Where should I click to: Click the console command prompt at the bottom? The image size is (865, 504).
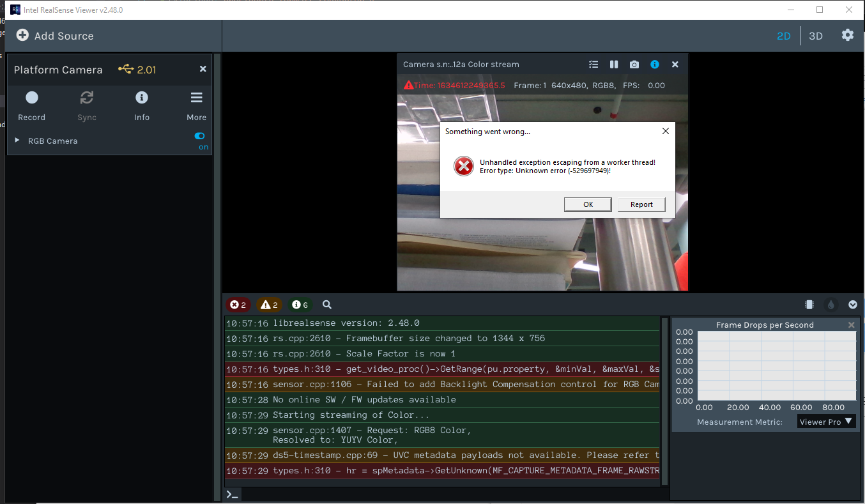233,493
